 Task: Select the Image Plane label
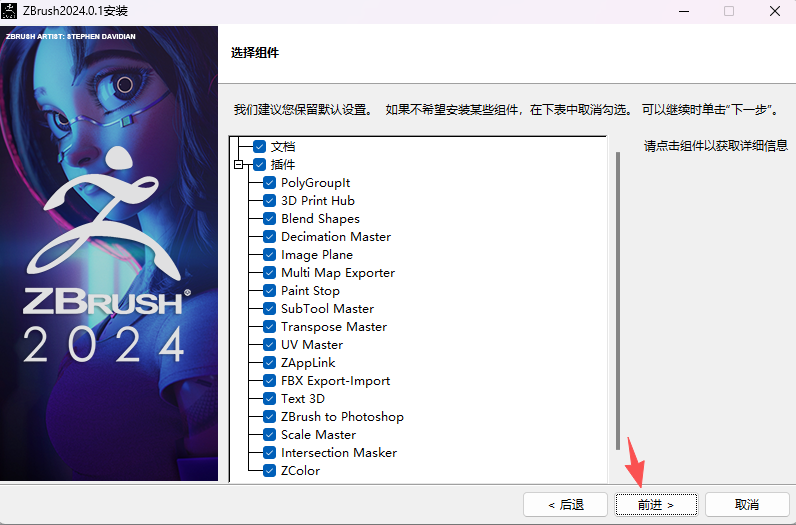point(317,255)
